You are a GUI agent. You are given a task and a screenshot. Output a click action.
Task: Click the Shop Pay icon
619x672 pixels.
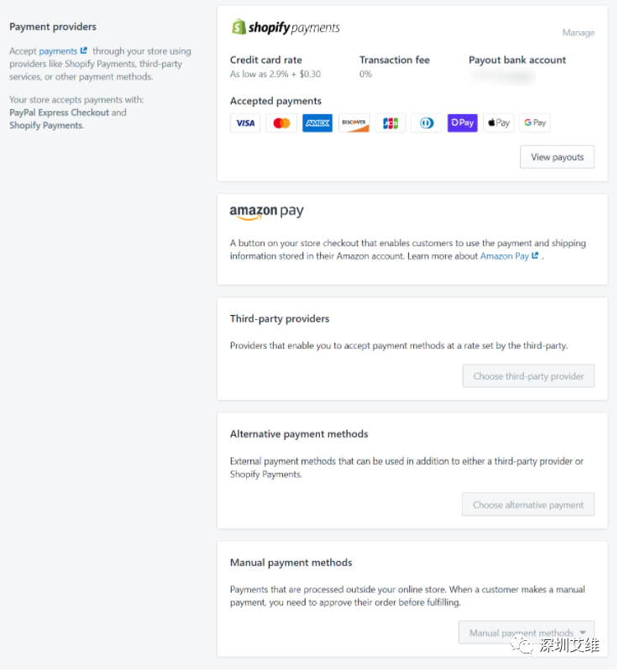464,123
